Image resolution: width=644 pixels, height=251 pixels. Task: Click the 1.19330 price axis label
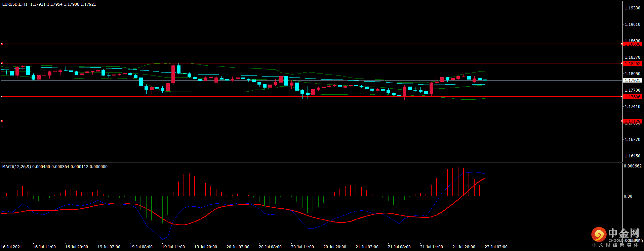[632, 8]
